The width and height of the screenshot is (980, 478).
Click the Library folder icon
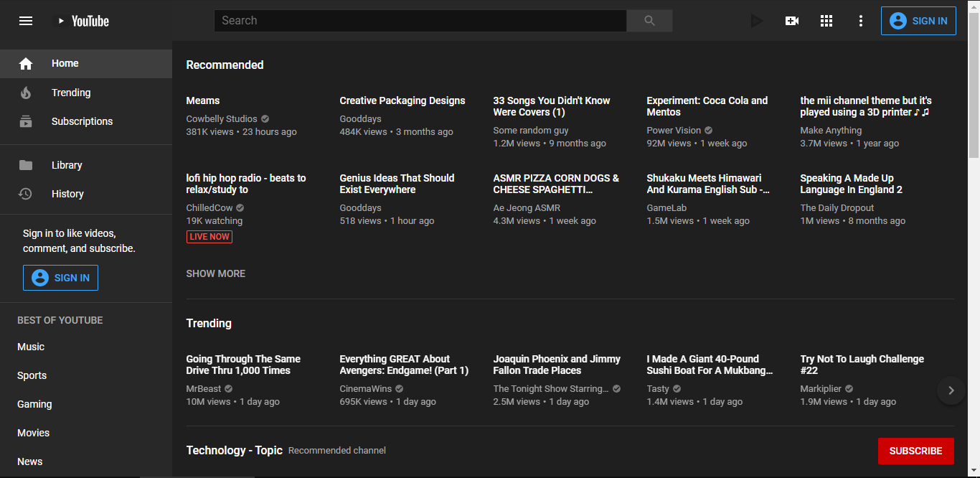click(26, 165)
